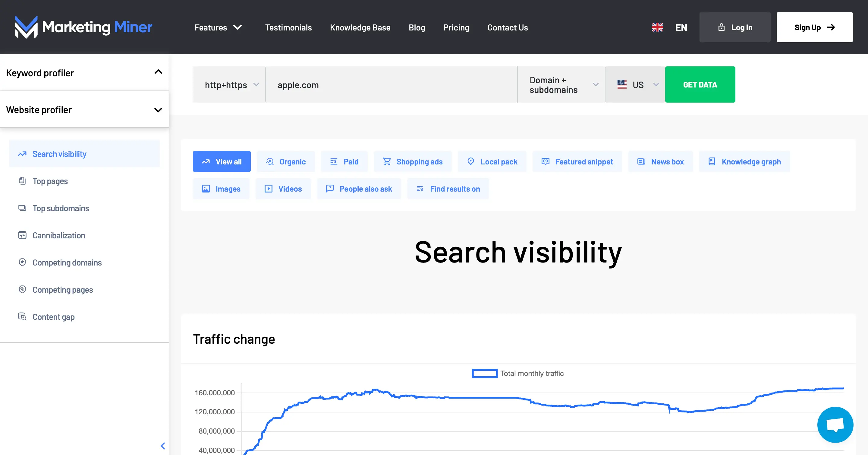Viewport: 868px width, 455px height.
Task: Go to the Pricing page
Action: pyautogui.click(x=456, y=27)
